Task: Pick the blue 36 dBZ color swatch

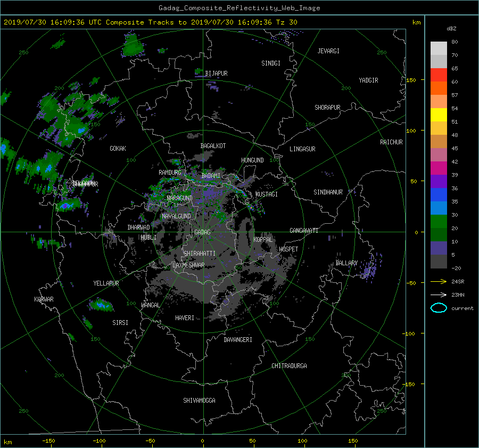Action: point(439,195)
